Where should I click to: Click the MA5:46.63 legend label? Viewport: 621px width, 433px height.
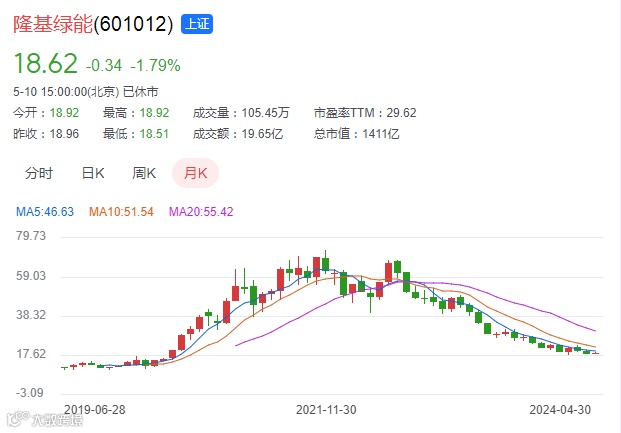pos(45,212)
